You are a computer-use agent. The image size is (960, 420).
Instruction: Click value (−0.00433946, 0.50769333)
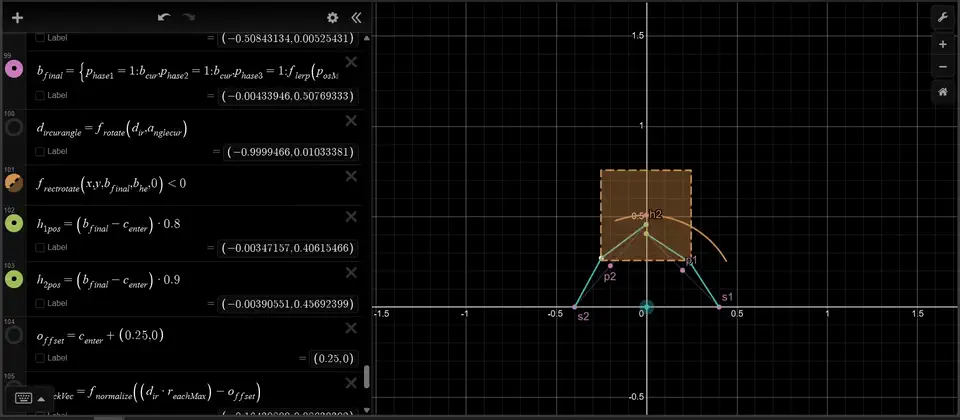(288, 96)
